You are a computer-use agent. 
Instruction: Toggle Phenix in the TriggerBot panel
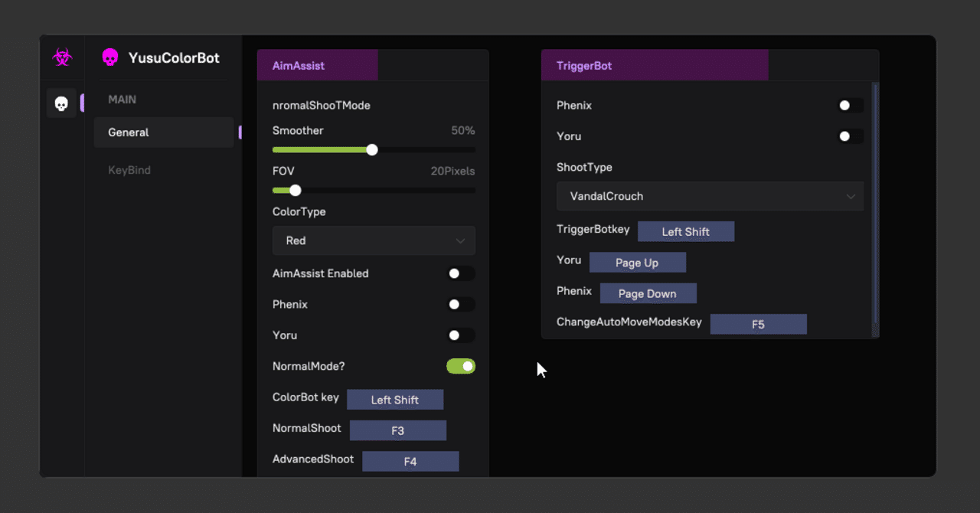pos(850,106)
